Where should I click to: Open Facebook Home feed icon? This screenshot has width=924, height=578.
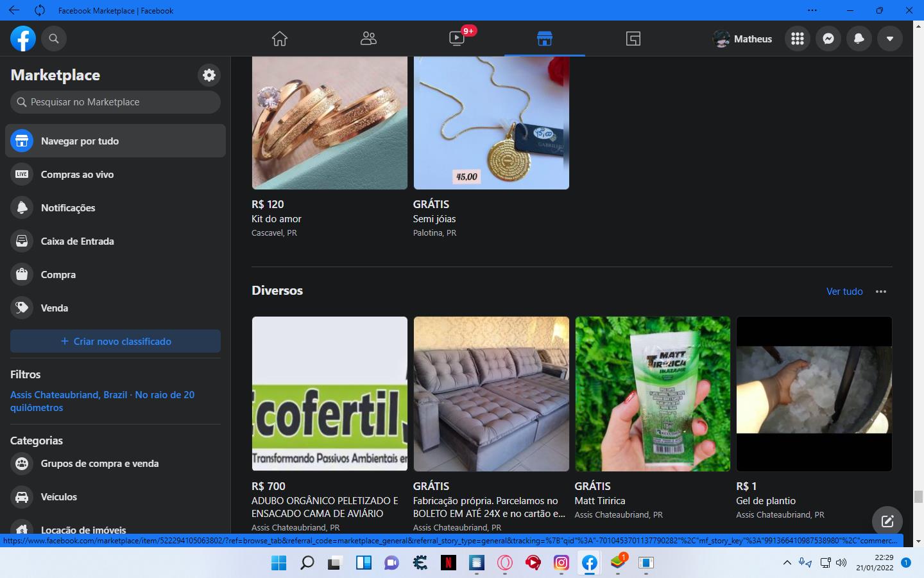(x=280, y=39)
